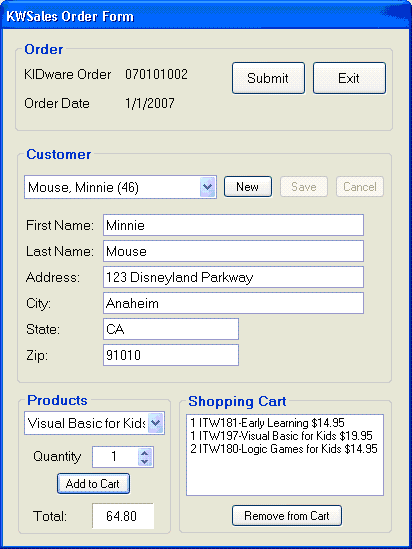Open the customer dropdown showing Mouse, Minnie
This screenshot has width=412, height=549.
(120, 187)
